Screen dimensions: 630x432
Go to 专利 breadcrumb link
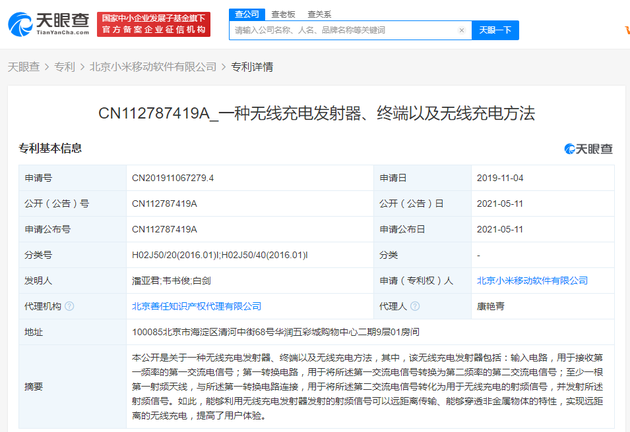(65, 67)
